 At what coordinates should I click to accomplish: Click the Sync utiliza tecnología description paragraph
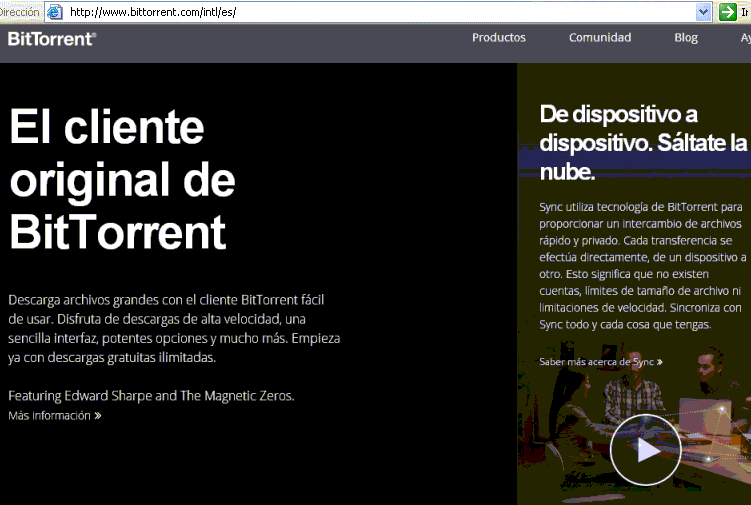pos(642,265)
